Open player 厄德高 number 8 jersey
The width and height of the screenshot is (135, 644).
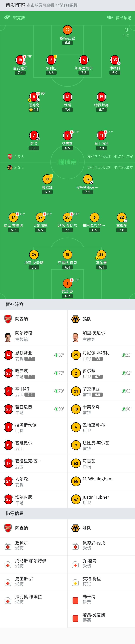click(34, 97)
